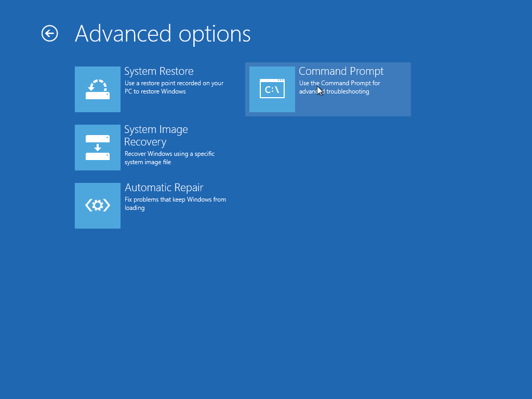Open Command Prompt via its title text
532x399 pixels.
(x=341, y=72)
